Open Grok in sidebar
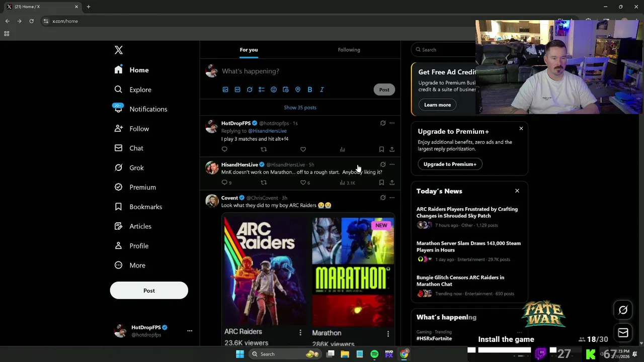Viewport: 644px width, 362px height. 129,168
